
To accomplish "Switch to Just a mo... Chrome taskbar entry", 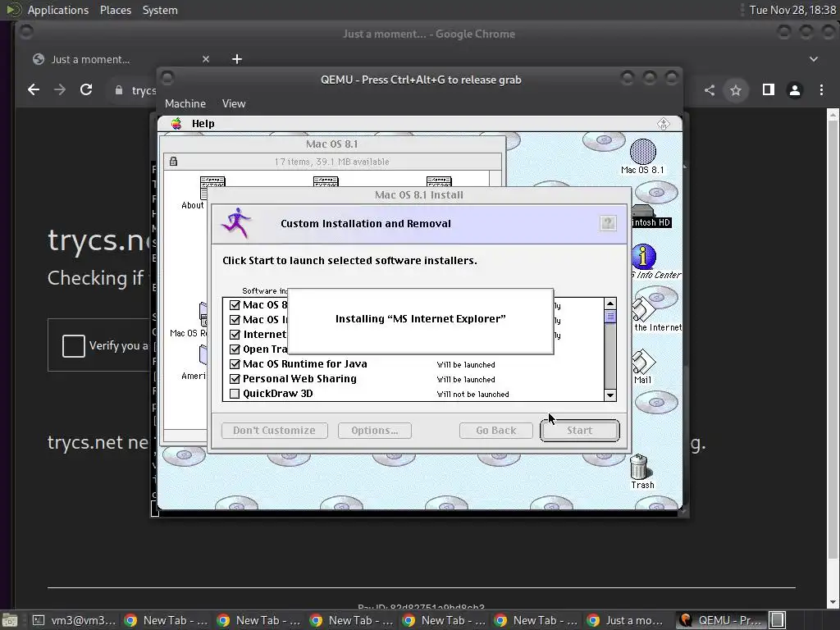I will point(626,620).
